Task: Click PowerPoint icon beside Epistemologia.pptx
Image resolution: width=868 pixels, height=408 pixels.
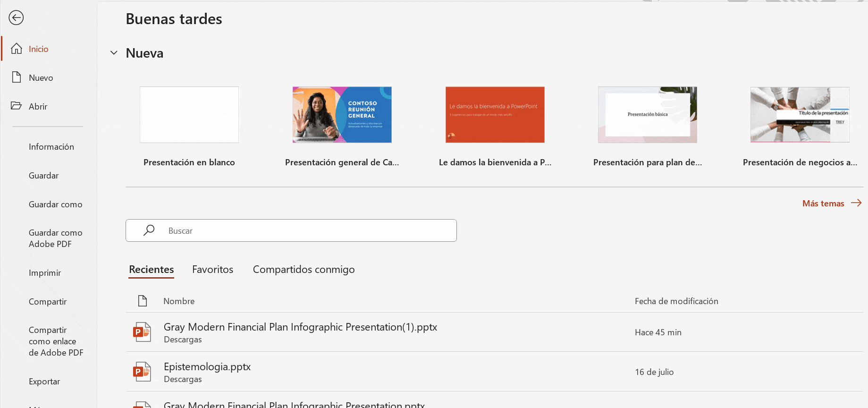Action: pos(142,372)
